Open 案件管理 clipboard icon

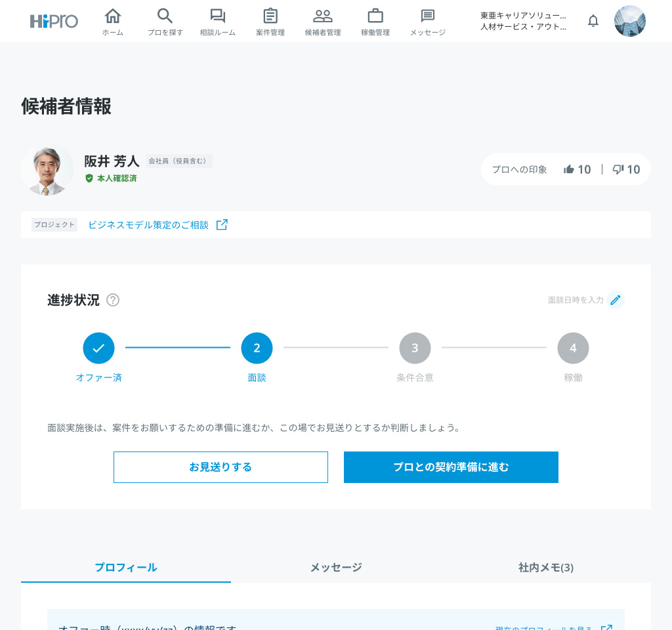[x=270, y=16]
